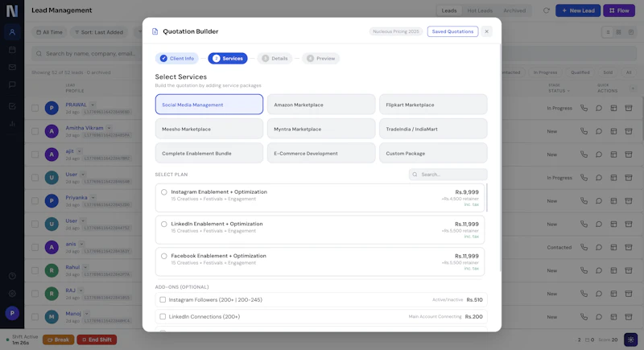Call the PRAWAL lead using phone icon
Screen dimensions: 644x350
(584, 108)
